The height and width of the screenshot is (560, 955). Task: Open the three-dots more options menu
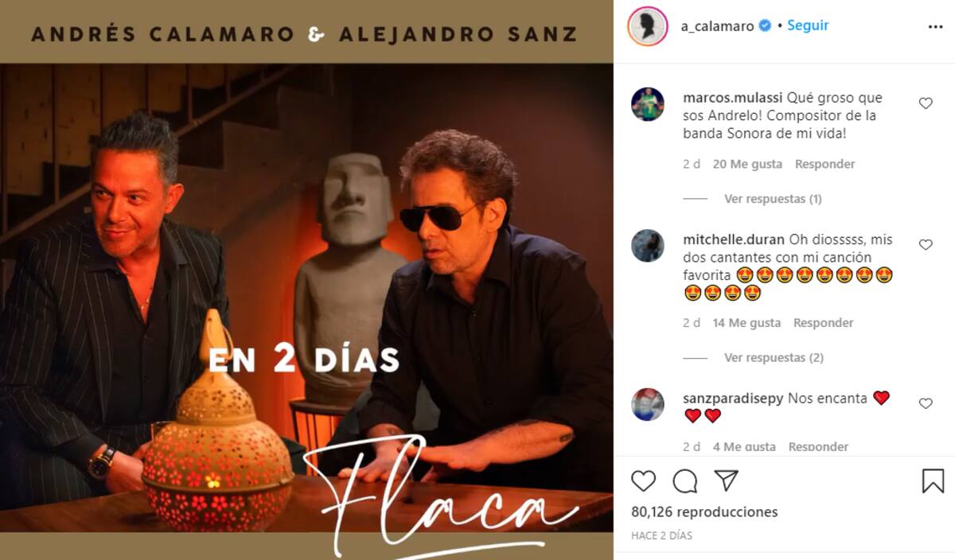point(935,26)
